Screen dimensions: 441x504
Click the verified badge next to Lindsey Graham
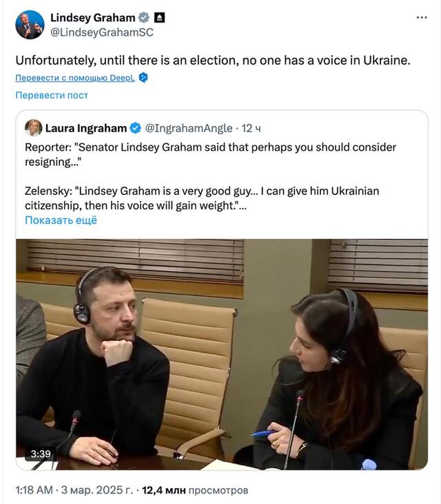point(143,17)
